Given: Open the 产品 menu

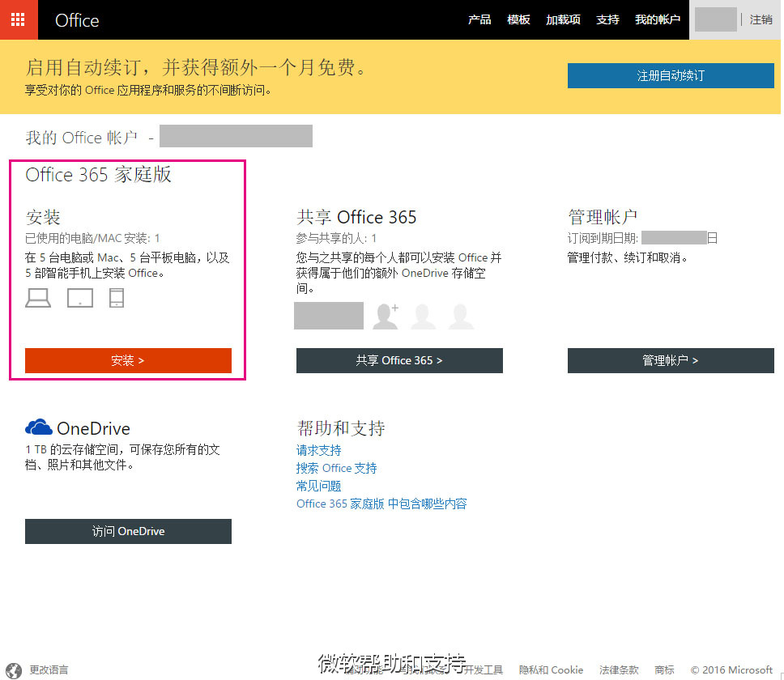Looking at the screenshot, I should click(479, 19).
